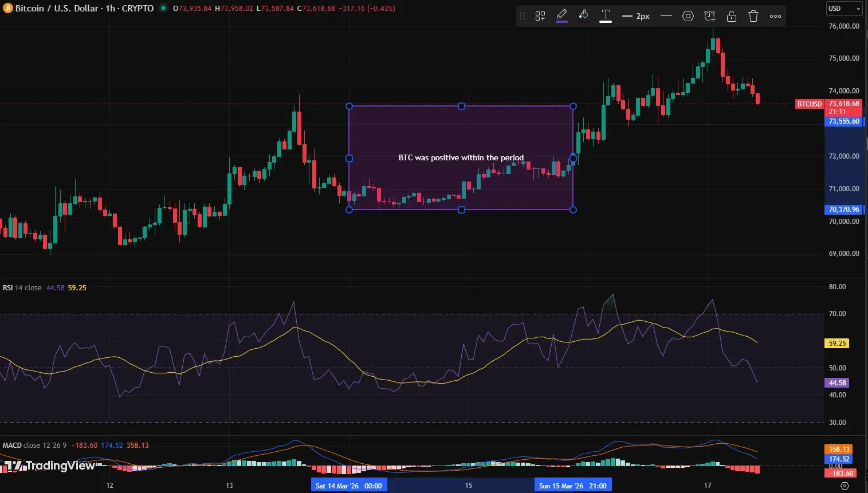Click the 70,370.96 price axis label
This screenshot has width=868, height=493.
point(844,210)
